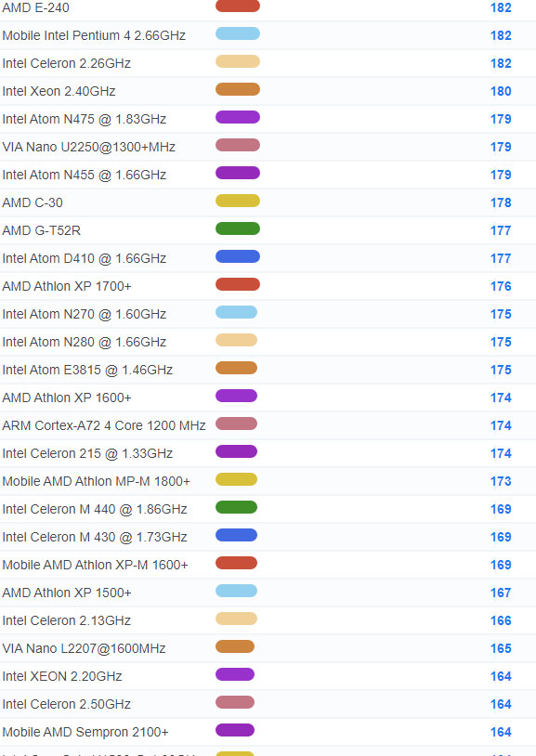Open Mobile AMD Sempron 2100+ entry
The width and height of the screenshot is (536, 756).
85,733
